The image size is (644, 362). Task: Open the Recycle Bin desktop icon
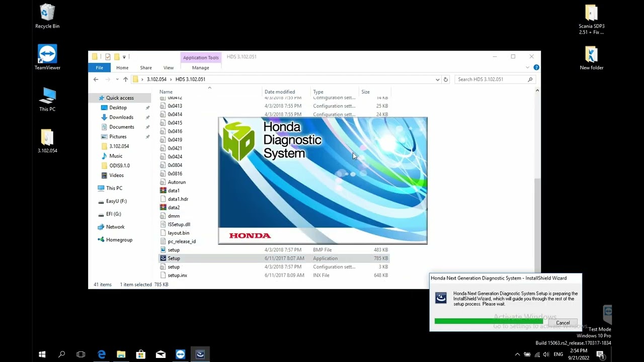point(47,16)
